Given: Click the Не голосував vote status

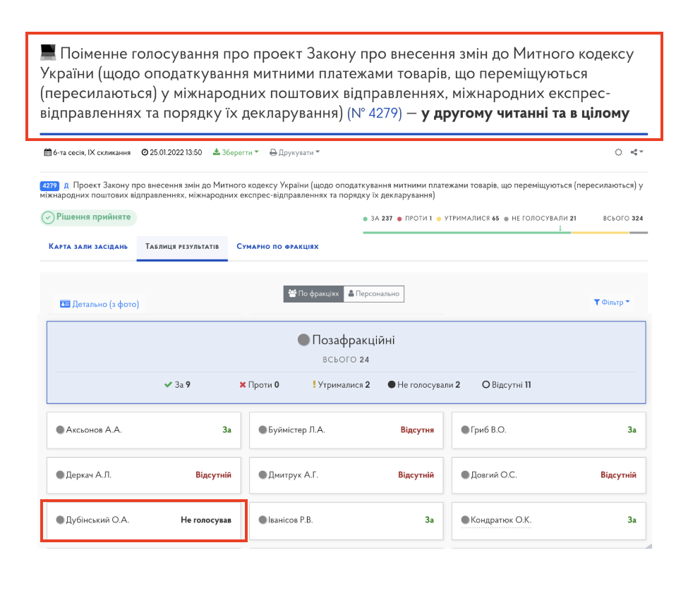Looking at the screenshot, I should point(206,520).
